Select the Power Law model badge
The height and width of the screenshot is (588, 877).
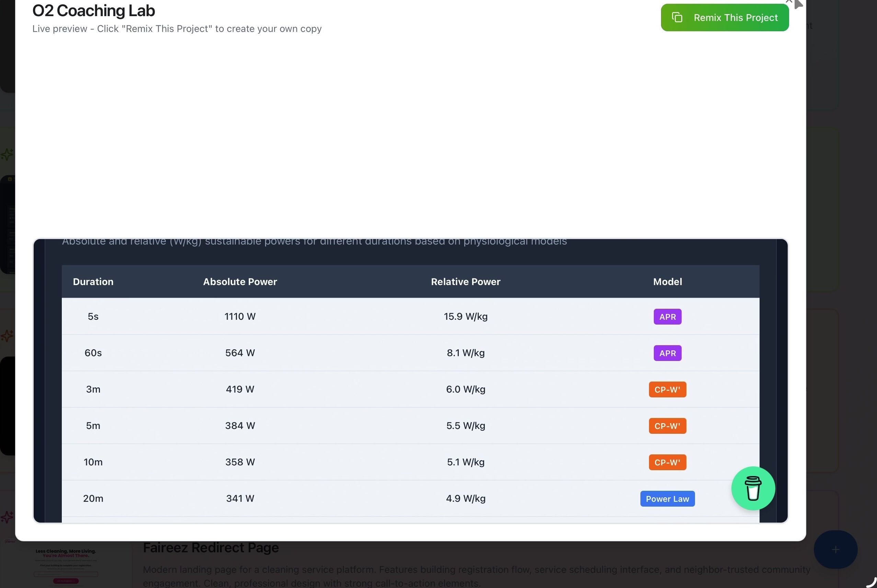(x=667, y=498)
